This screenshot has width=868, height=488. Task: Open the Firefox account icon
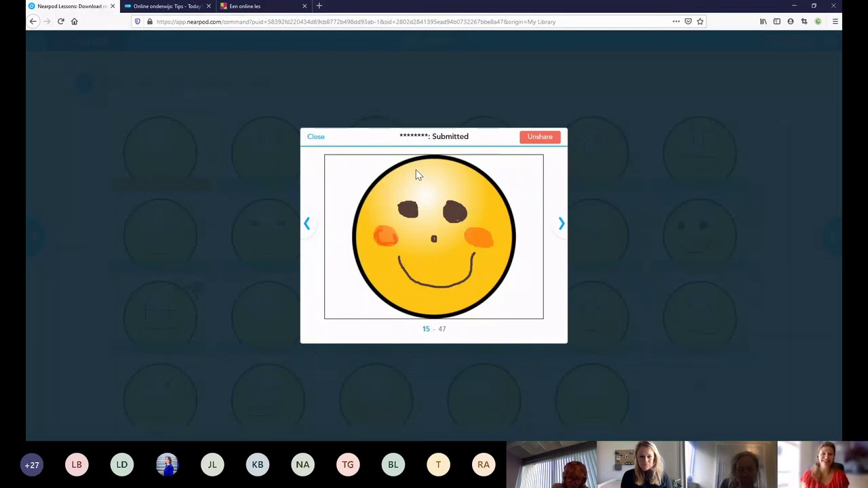790,22
